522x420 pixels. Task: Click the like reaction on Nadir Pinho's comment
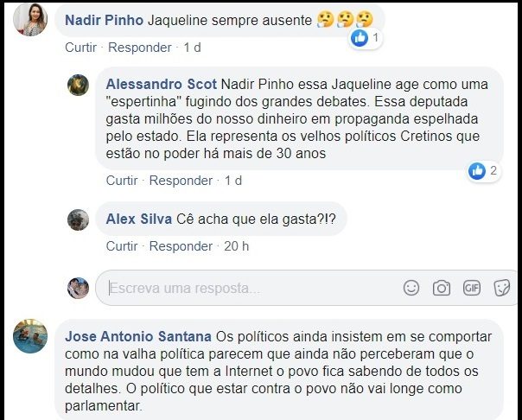(x=360, y=38)
